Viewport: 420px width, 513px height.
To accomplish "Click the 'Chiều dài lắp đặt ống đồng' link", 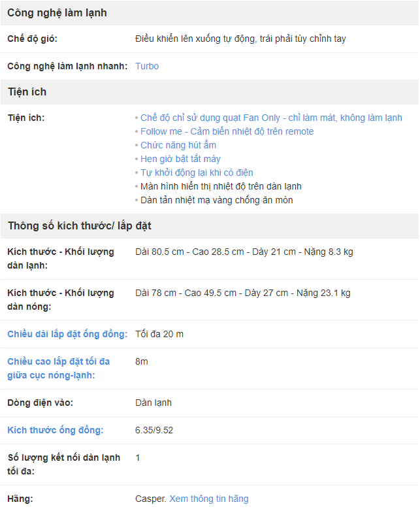I will tap(67, 334).
